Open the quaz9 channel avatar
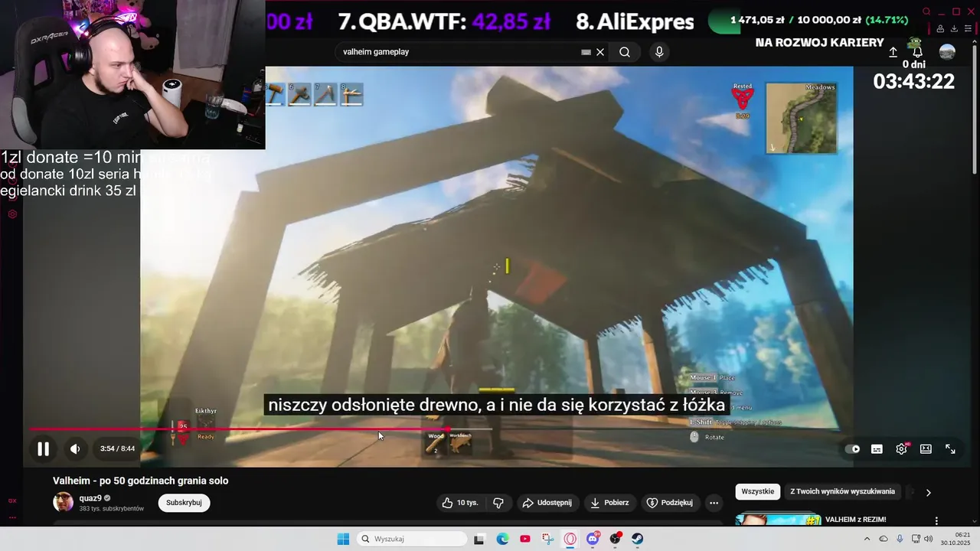 64,502
